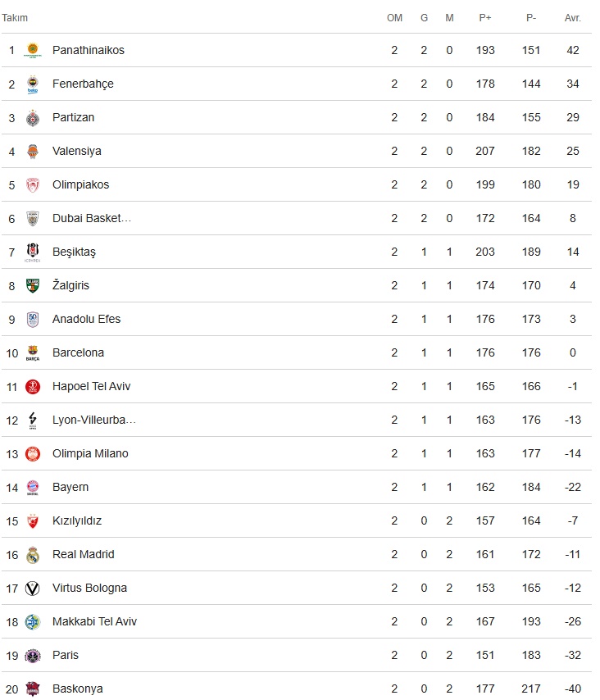Click the Partizan club crest
The width and height of the screenshot is (600, 700).
(x=33, y=118)
